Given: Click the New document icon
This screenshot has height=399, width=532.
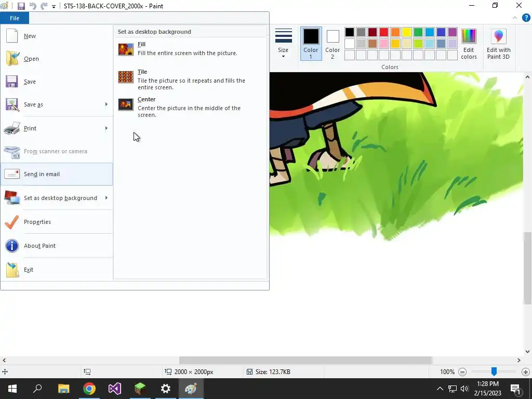Looking at the screenshot, I should click(x=12, y=36).
